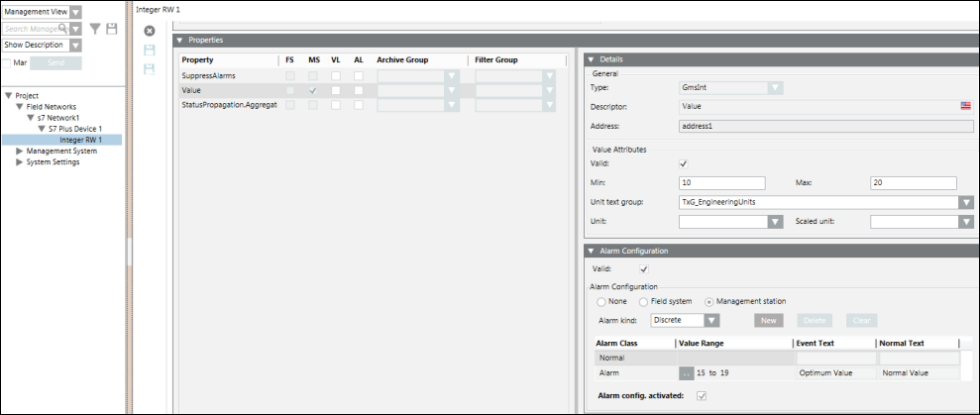Toggle the MS checkbox for Value property

coord(313,90)
